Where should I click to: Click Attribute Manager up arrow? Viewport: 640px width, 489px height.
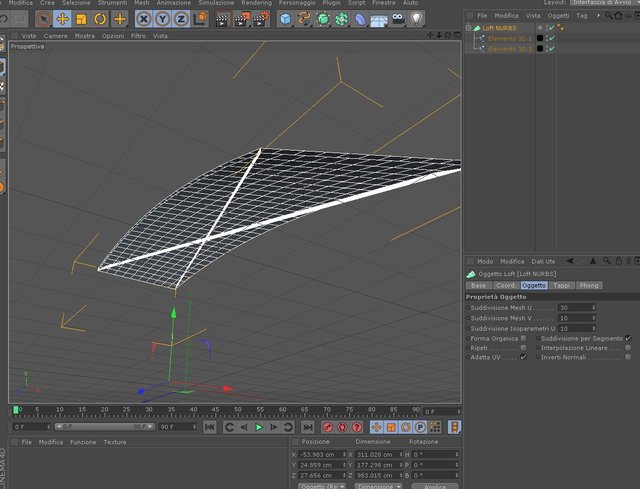(593, 261)
